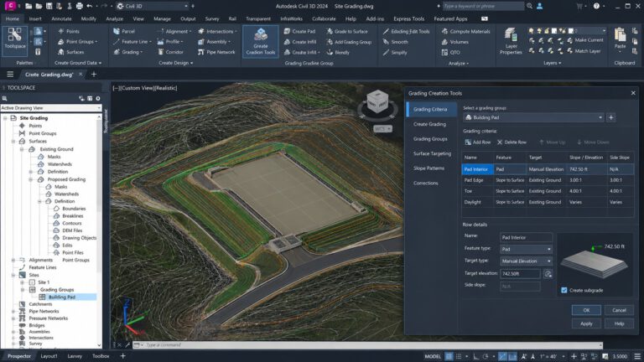Switch to the Prospector tab
This screenshot has width=644, height=362.
pyautogui.click(x=19, y=356)
